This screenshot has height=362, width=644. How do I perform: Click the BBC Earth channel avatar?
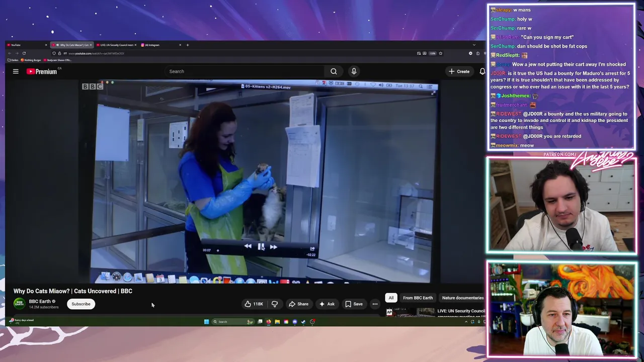(19, 303)
